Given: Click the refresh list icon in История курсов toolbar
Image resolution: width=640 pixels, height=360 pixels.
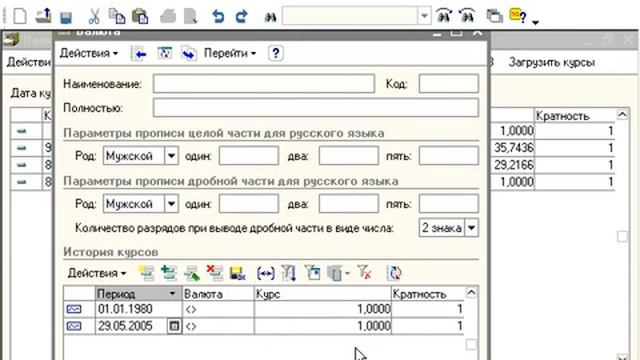Looking at the screenshot, I should coord(394,273).
